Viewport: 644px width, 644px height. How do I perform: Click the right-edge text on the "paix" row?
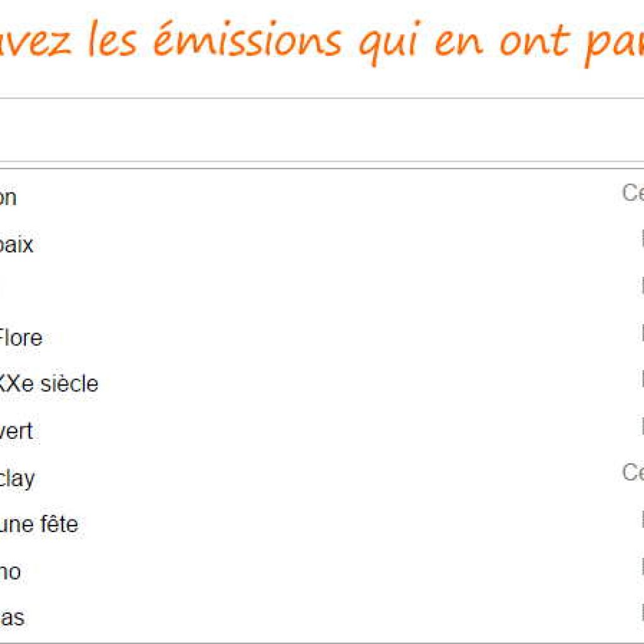tap(642, 238)
